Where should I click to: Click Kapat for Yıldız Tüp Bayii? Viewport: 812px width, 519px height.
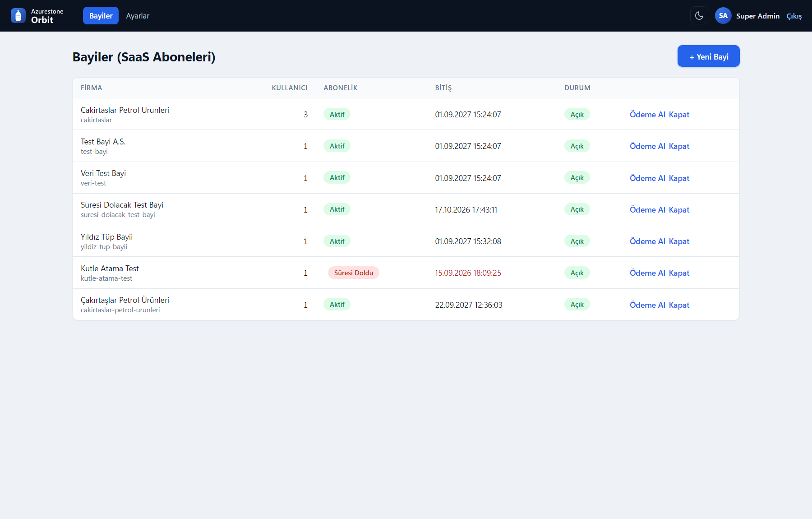[679, 241]
